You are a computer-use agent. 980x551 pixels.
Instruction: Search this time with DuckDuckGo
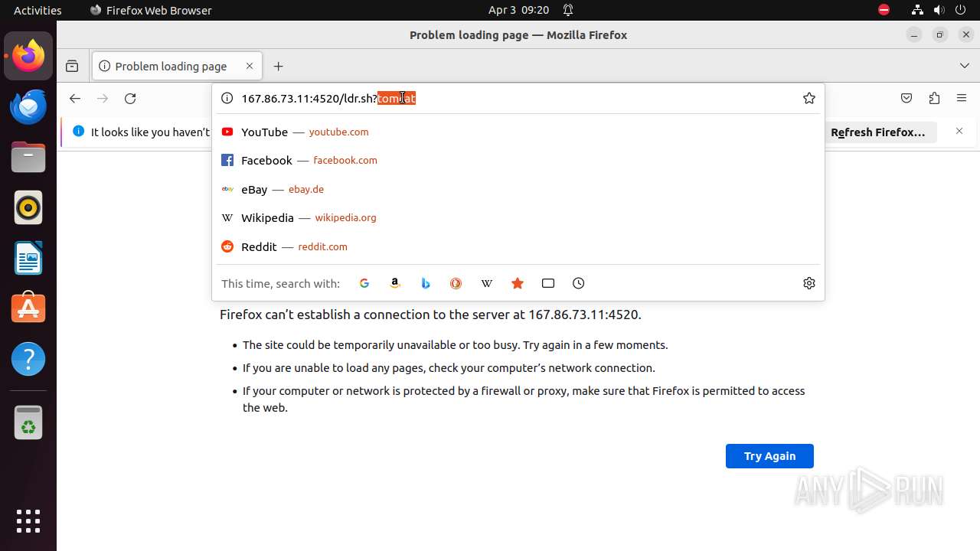[456, 283]
